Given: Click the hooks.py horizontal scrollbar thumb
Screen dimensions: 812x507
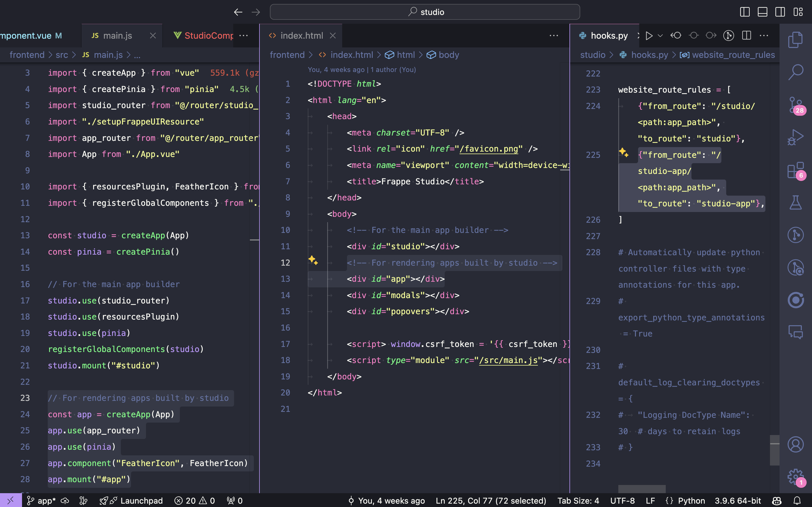Looking at the screenshot, I should [x=642, y=489].
